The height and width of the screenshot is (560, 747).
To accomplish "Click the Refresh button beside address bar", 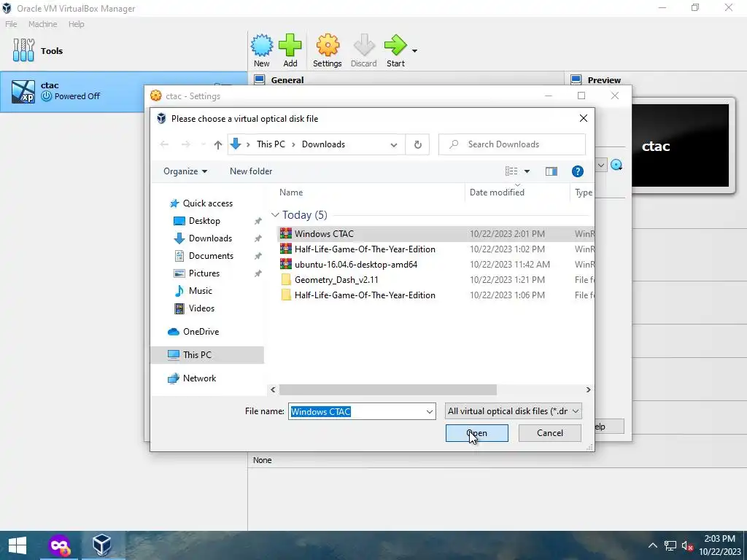I will coord(417,144).
